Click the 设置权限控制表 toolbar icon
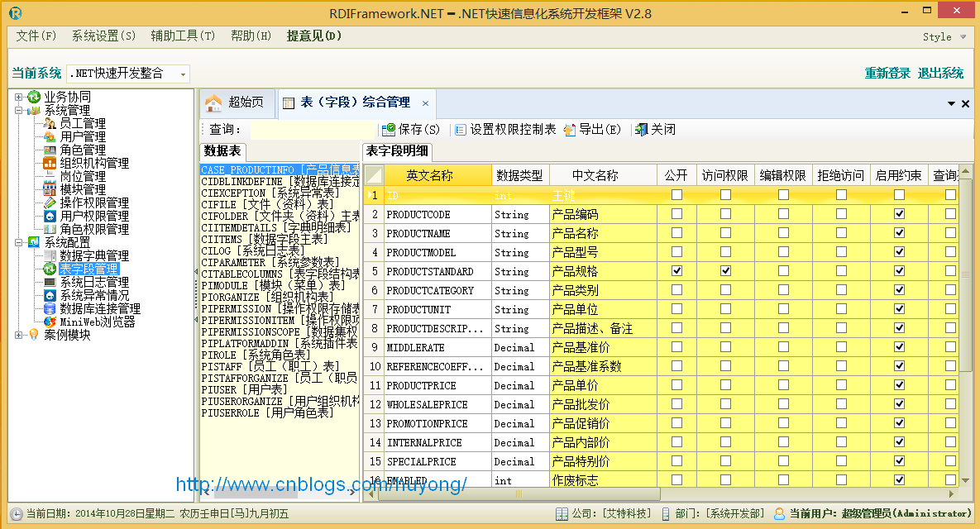Viewport: 980px width, 529px height. (461, 130)
